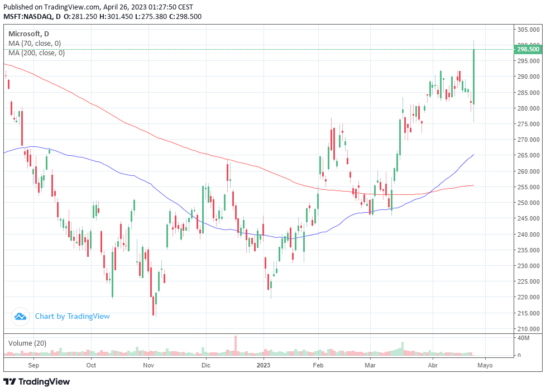Click the 305.000 price axis label

point(528,30)
